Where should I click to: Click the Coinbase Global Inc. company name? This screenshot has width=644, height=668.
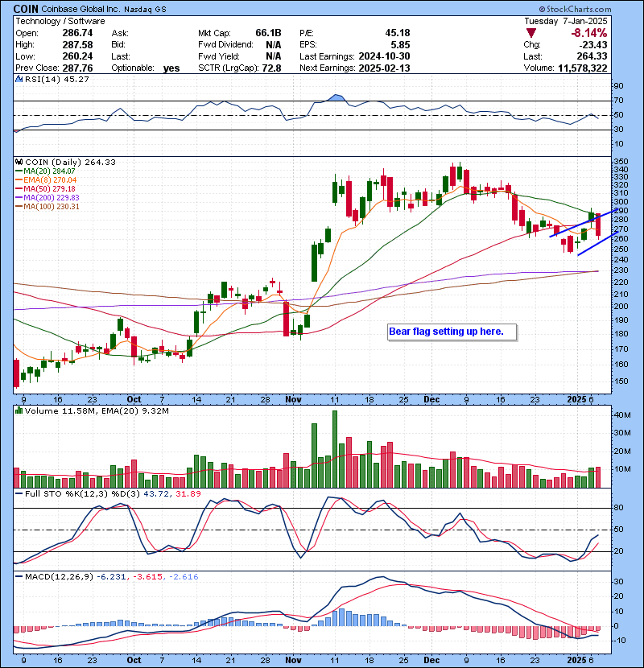pos(80,9)
